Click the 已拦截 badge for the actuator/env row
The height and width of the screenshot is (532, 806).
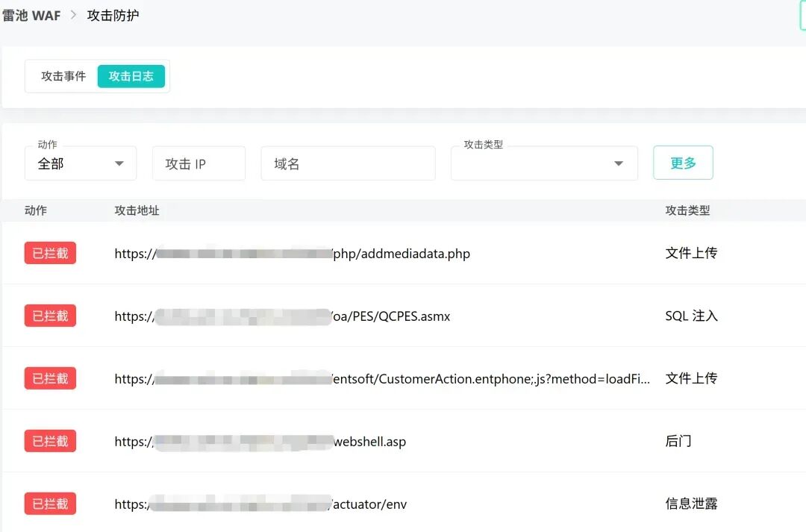pos(49,504)
